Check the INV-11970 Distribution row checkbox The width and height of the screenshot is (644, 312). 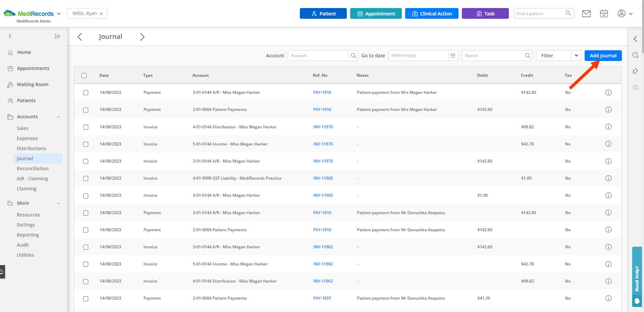(x=86, y=127)
